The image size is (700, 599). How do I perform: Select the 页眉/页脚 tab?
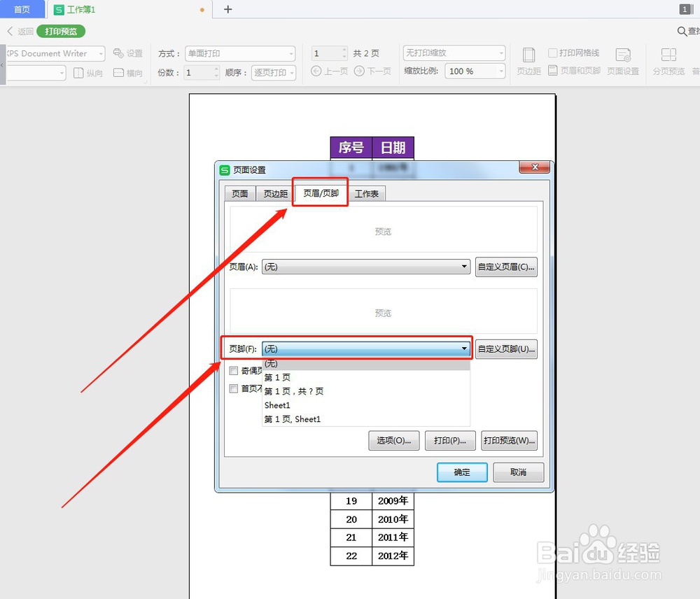321,193
